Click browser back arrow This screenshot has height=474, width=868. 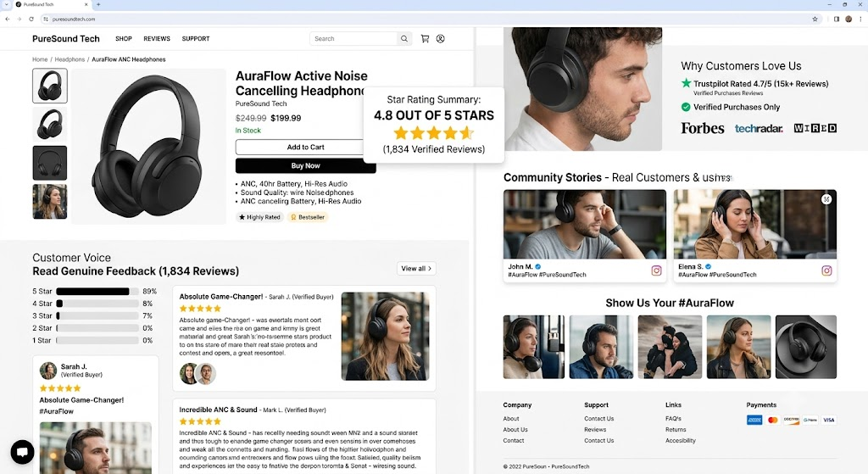pos(7,19)
